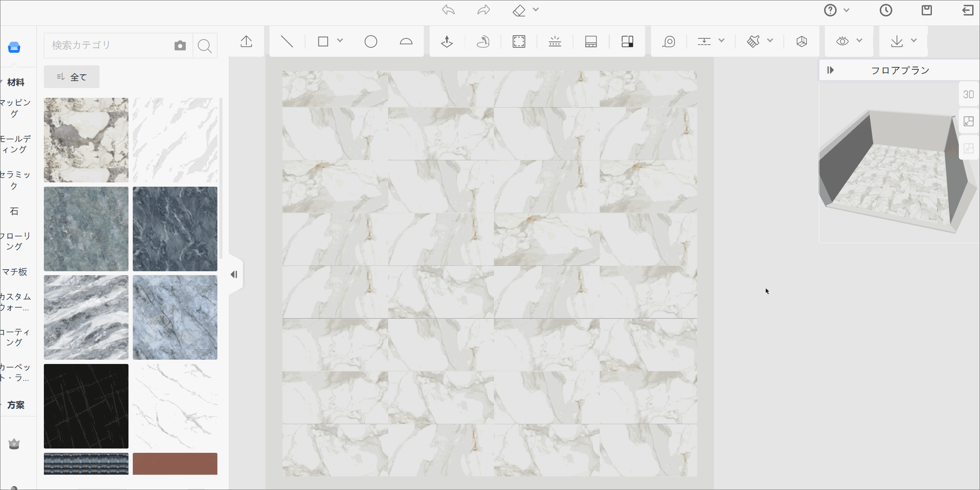Image resolution: width=980 pixels, height=490 pixels.
Task: Click the download export icon
Action: [x=897, y=41]
